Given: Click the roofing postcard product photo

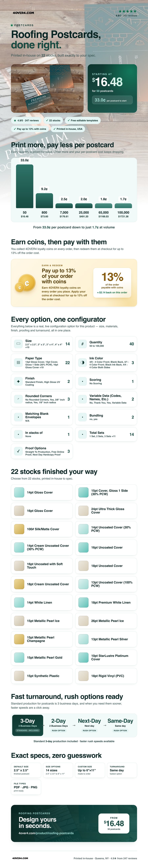Looking at the screenshot, I should [47, 88].
